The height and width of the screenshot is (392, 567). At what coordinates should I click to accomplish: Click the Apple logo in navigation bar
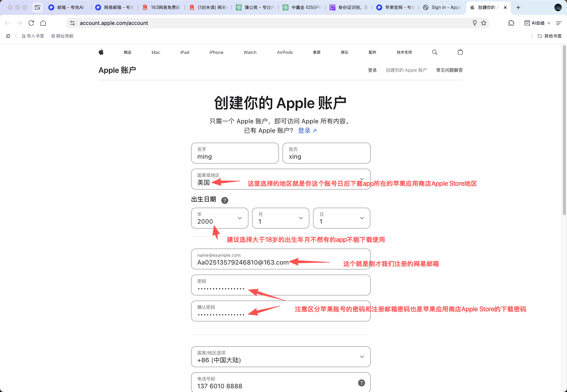click(101, 52)
